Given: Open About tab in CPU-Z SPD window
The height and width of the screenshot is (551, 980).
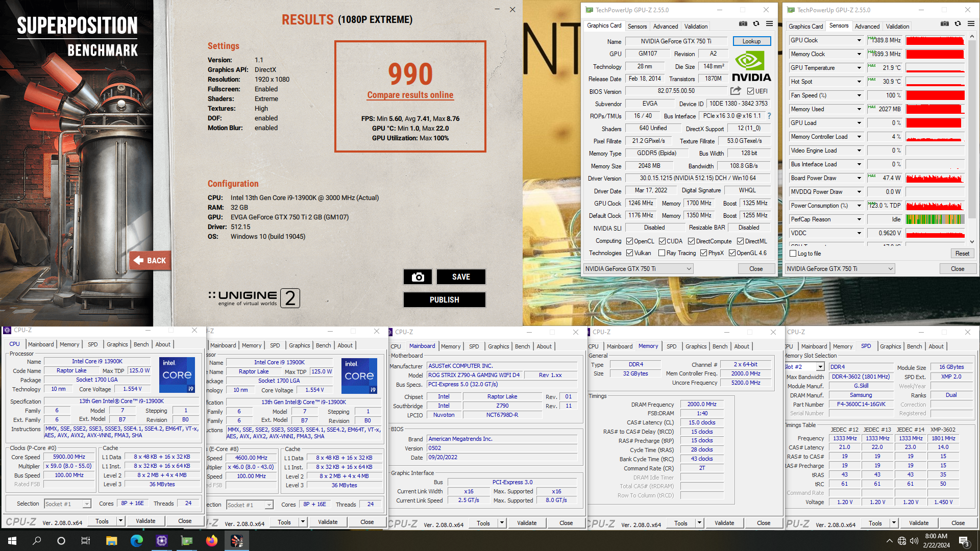Looking at the screenshot, I should (x=936, y=346).
